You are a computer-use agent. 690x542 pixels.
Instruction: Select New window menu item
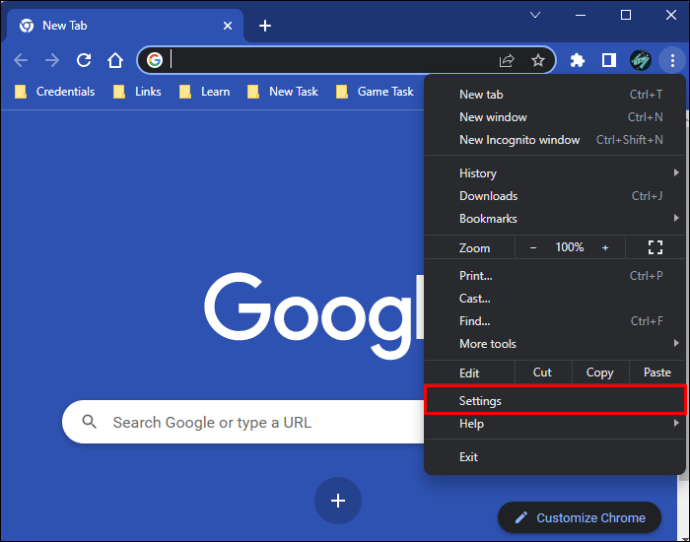(555, 117)
